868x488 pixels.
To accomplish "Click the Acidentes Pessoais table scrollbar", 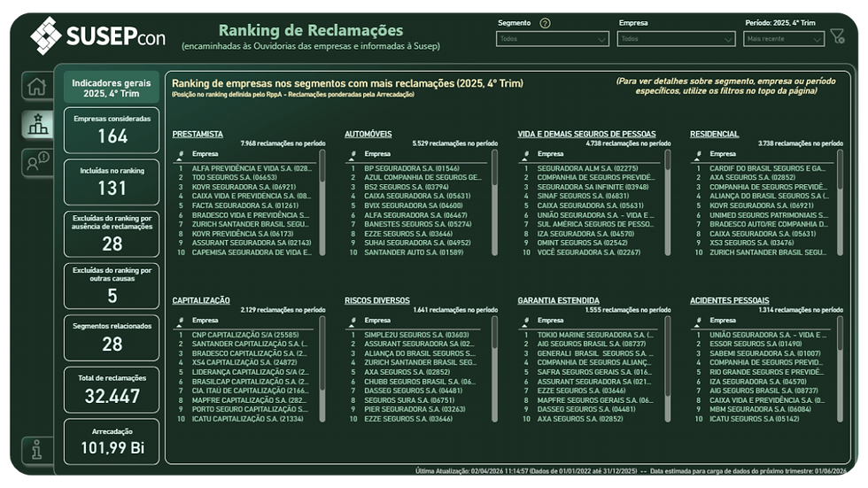I will (841, 369).
